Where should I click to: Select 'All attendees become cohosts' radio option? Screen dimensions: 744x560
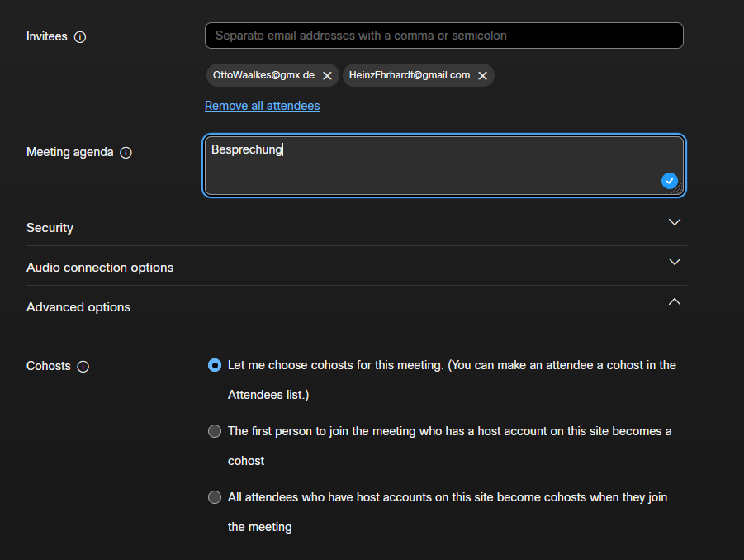point(215,497)
